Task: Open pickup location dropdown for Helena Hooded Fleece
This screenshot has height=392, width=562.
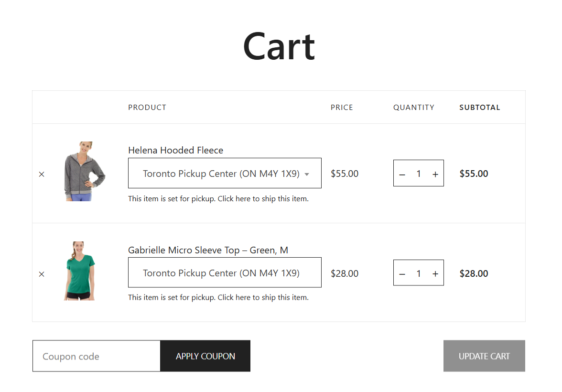Action: [225, 173]
